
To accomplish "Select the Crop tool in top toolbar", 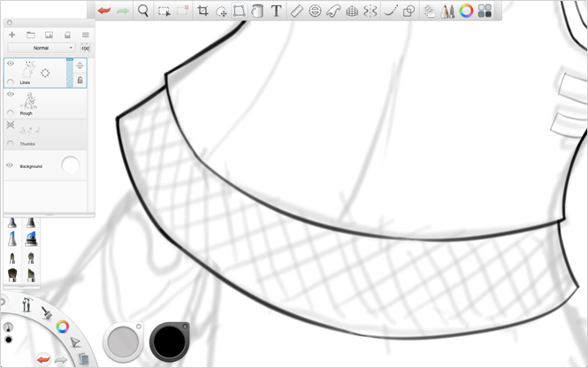I will coord(202,11).
